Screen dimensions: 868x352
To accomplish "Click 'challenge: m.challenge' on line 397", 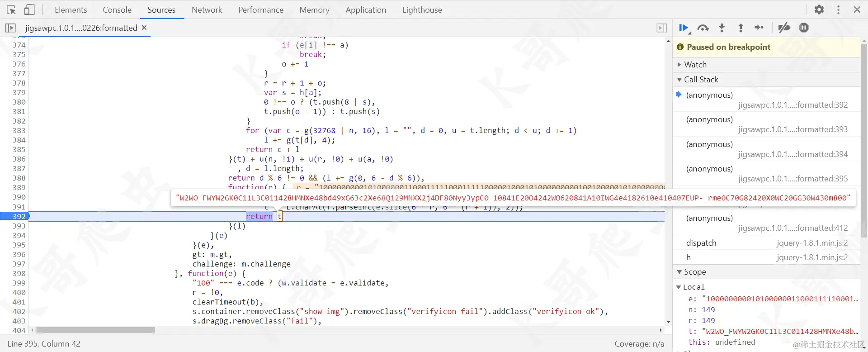I will (x=241, y=264).
